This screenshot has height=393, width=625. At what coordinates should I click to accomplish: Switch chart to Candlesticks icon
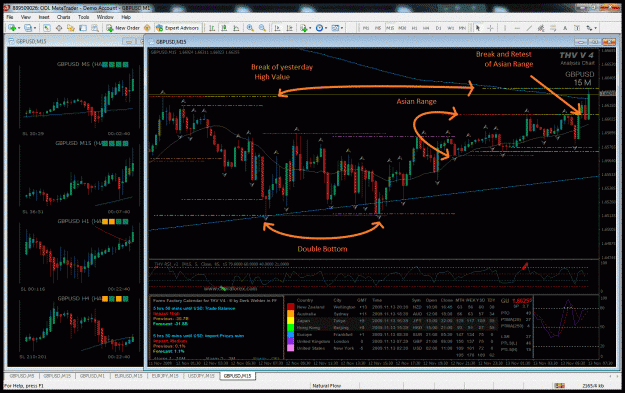(224, 28)
